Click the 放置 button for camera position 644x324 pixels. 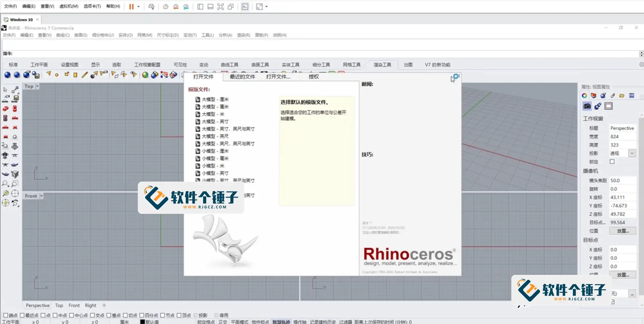point(622,231)
